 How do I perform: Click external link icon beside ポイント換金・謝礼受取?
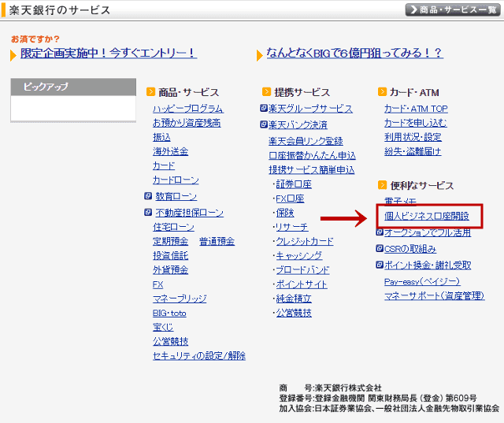tap(380, 265)
